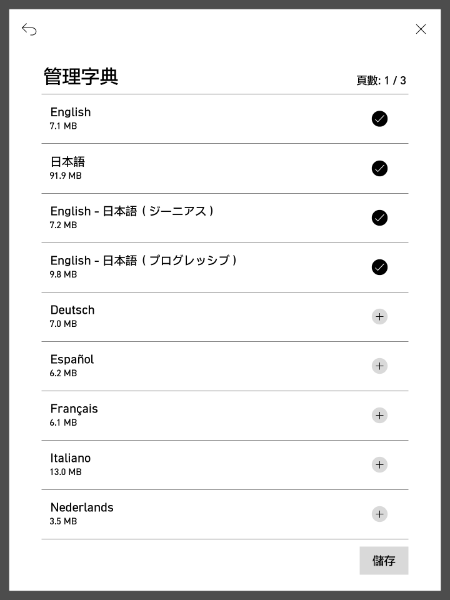Add the Deutsch dictionary with plus icon
This screenshot has width=450, height=600.
(x=379, y=316)
